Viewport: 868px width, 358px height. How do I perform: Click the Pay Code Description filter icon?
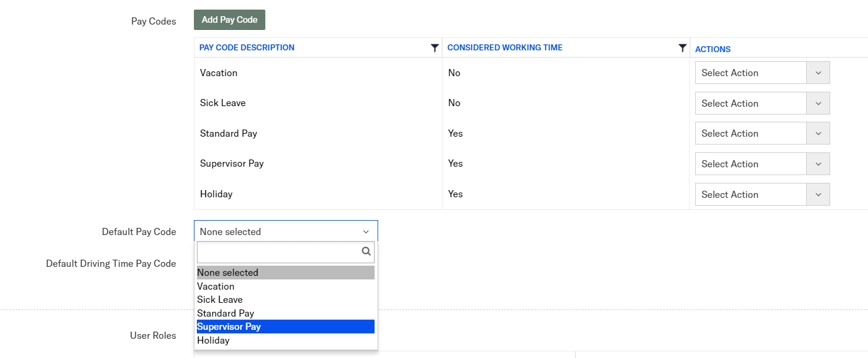(x=435, y=48)
